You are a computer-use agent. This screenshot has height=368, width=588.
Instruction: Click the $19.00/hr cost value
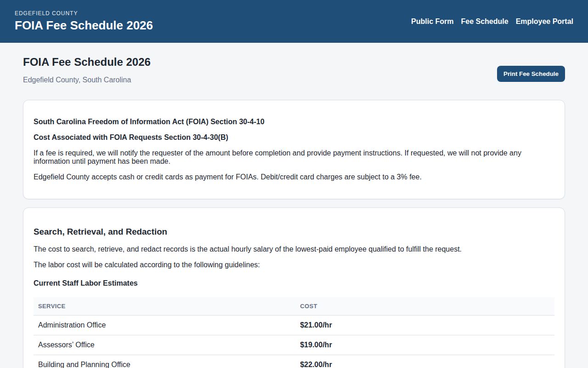click(316, 345)
